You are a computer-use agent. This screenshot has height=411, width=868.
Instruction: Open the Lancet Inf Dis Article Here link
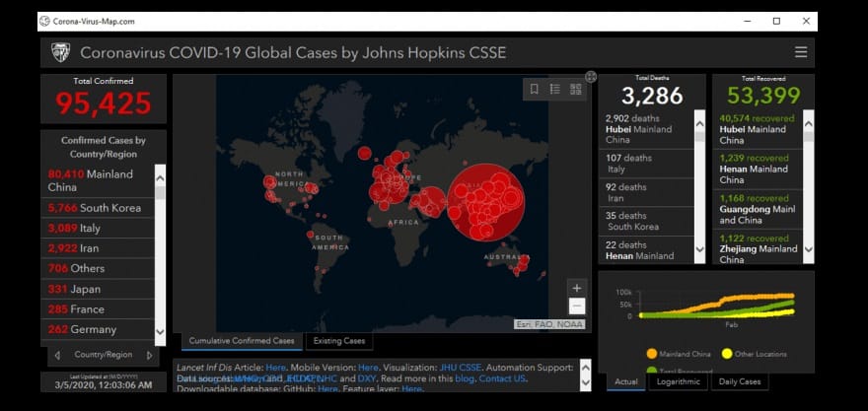tap(275, 368)
